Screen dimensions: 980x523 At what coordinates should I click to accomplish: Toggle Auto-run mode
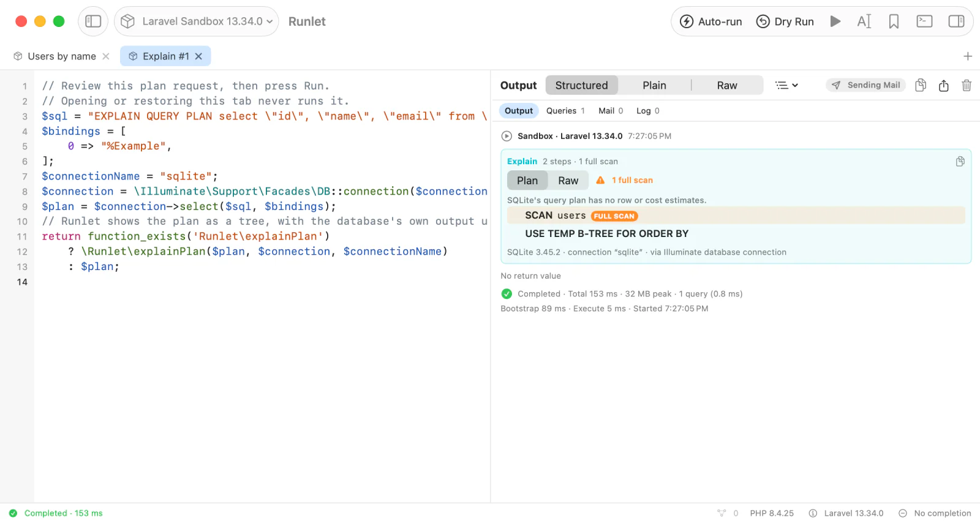(711, 21)
